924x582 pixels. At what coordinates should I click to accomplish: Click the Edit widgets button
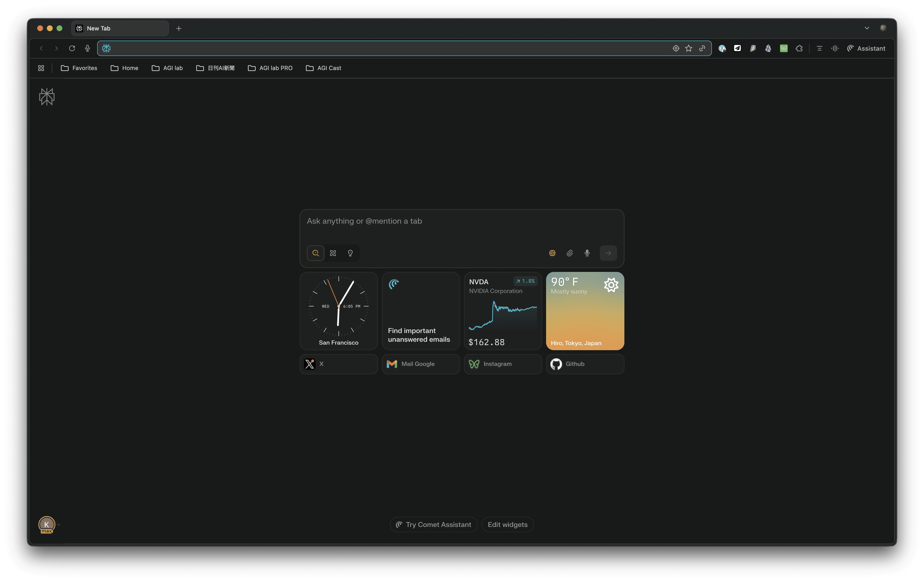coord(507,524)
